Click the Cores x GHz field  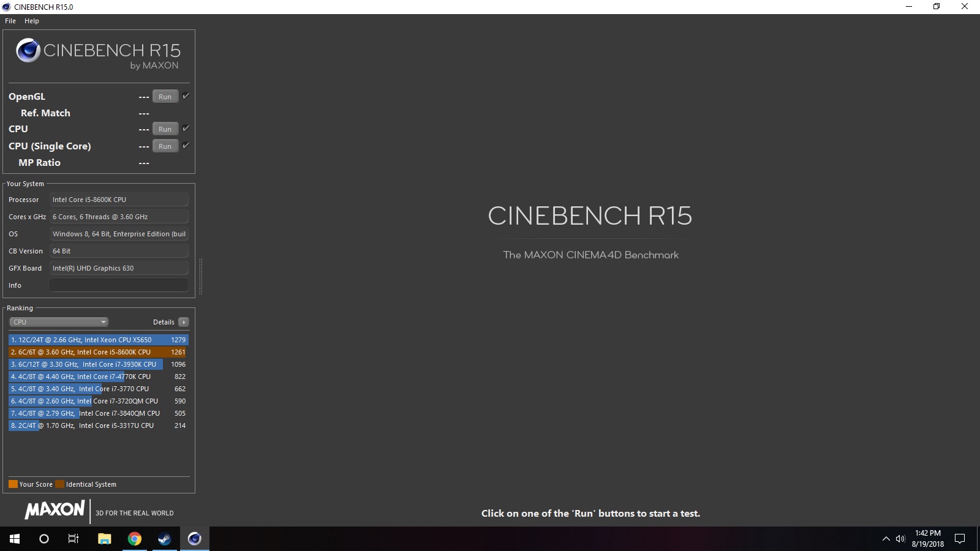(119, 217)
